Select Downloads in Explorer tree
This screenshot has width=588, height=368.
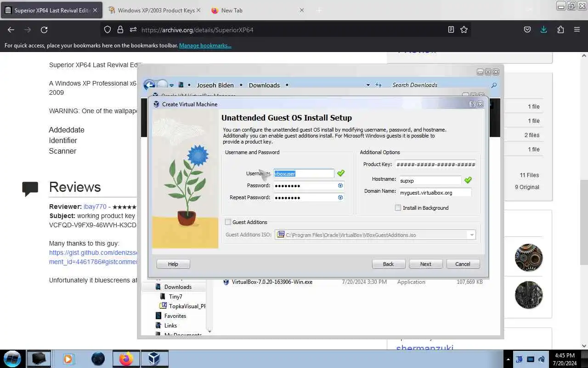click(178, 287)
